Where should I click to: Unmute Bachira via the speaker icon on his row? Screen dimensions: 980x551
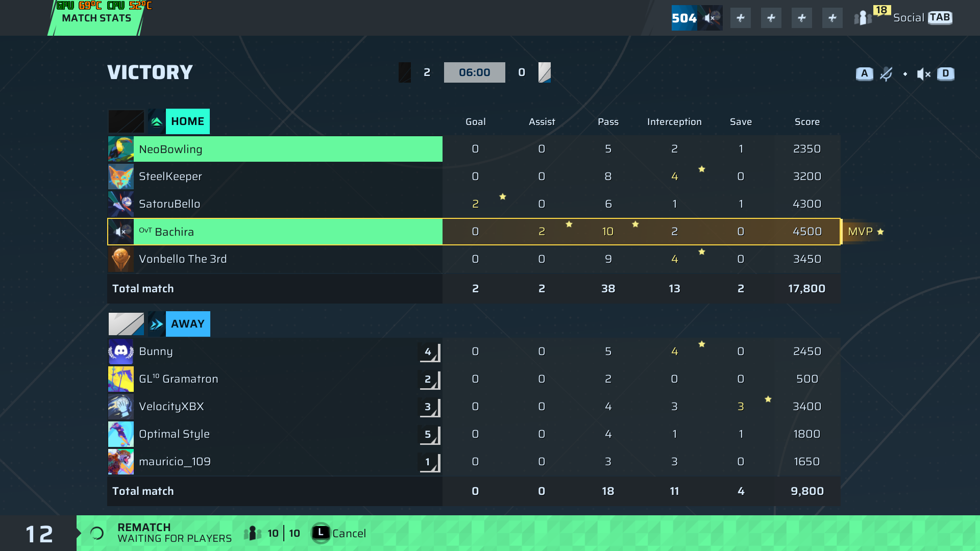pyautogui.click(x=121, y=232)
